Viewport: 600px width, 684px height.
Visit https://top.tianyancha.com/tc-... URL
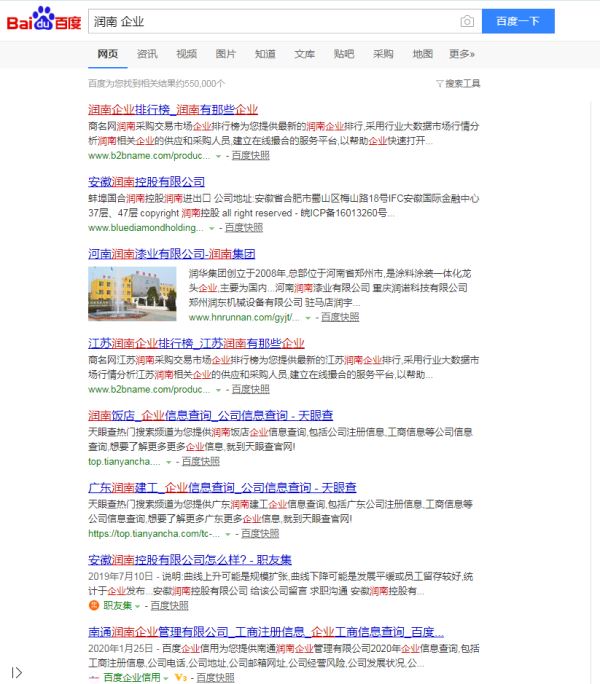click(154, 534)
